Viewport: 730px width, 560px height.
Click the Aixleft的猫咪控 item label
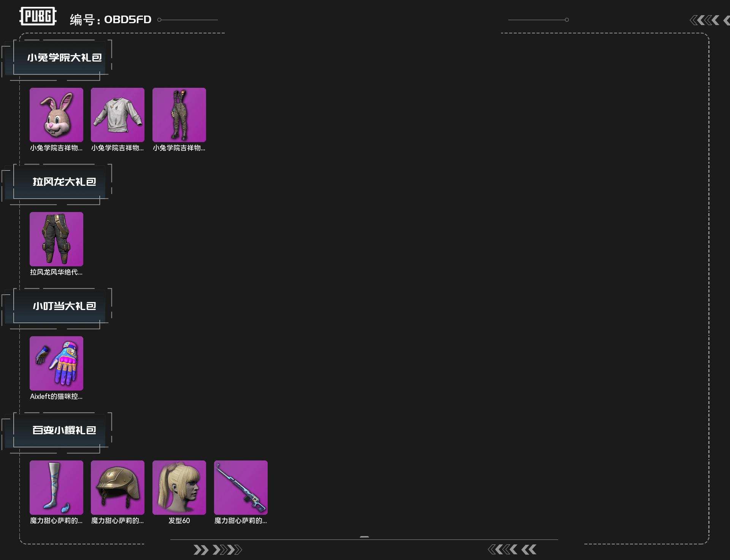(x=56, y=396)
